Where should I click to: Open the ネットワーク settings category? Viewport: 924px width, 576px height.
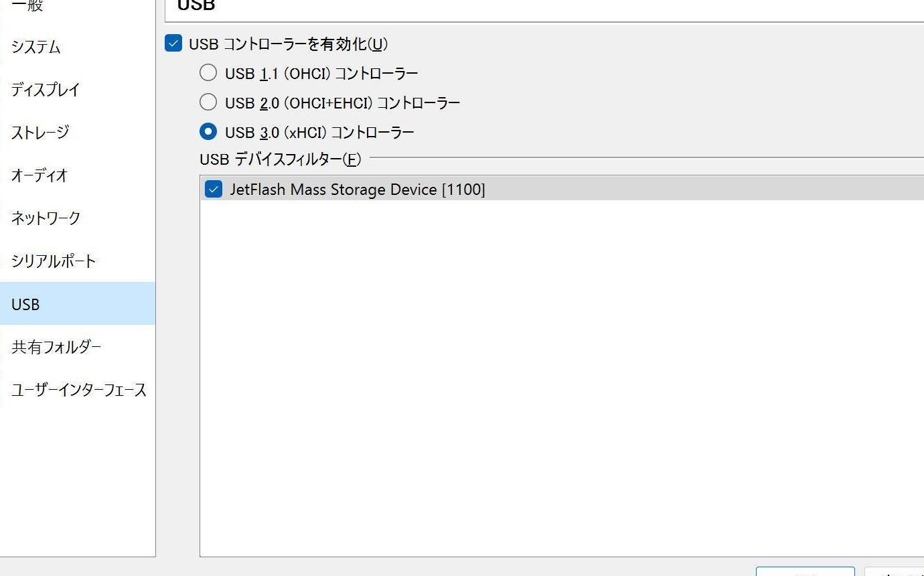pos(77,218)
